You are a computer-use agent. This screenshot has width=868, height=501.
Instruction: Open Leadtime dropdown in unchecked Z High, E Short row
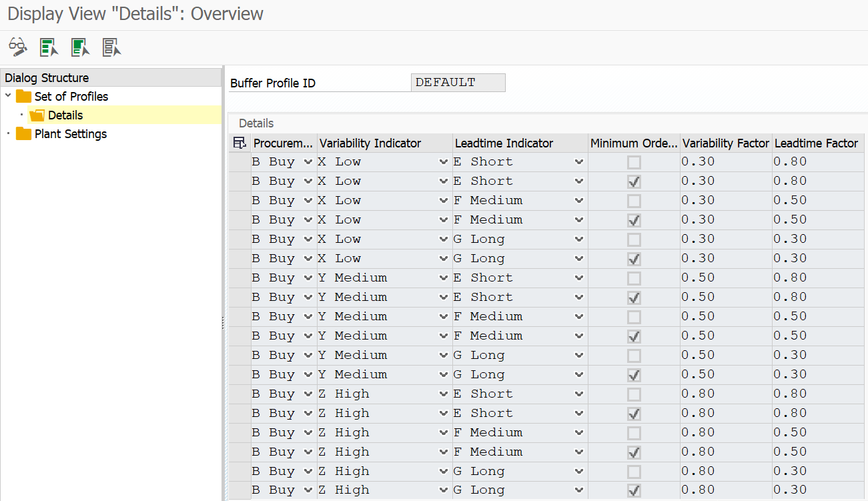tap(578, 394)
